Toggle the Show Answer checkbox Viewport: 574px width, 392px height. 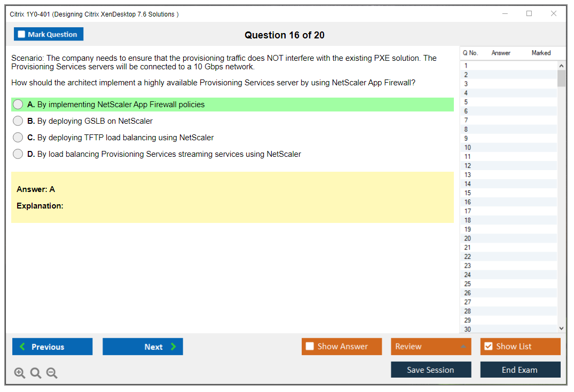pyautogui.click(x=310, y=347)
